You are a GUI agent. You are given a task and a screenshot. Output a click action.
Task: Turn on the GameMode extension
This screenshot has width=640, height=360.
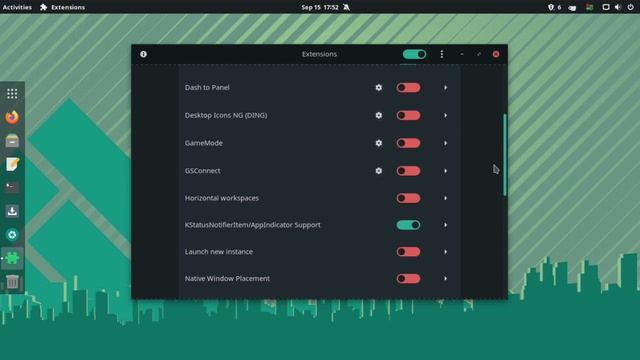coord(408,143)
